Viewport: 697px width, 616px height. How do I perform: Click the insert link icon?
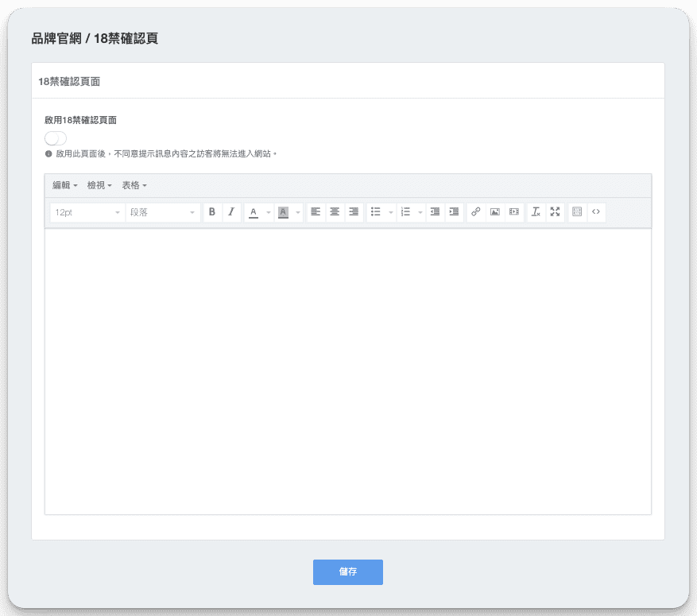475,212
